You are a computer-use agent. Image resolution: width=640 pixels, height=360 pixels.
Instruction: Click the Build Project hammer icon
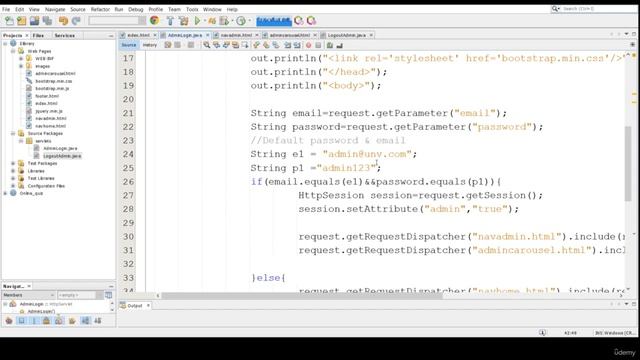point(170,21)
